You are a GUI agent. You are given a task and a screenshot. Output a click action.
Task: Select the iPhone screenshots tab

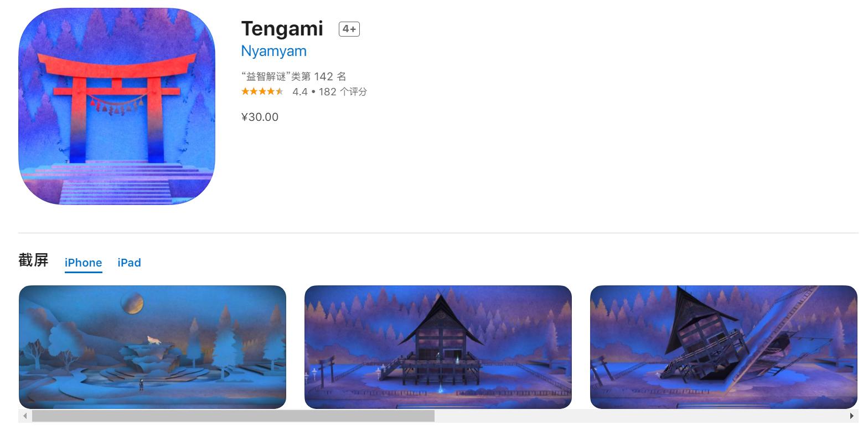tap(83, 263)
